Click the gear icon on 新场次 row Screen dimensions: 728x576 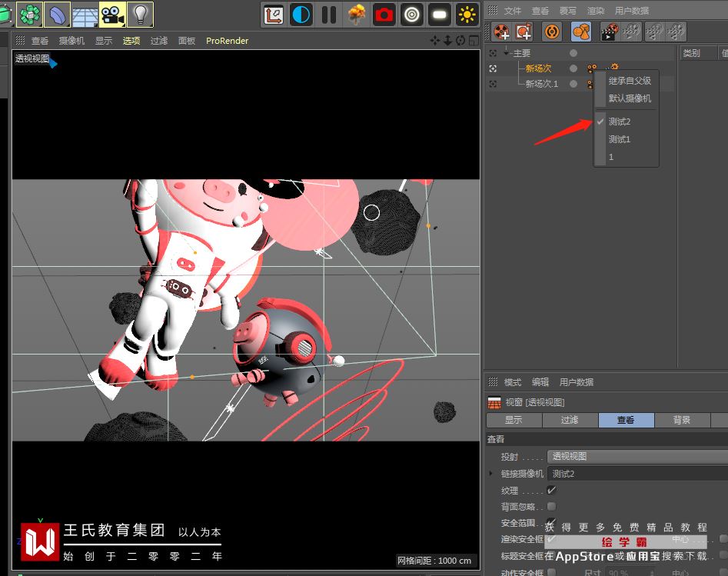[614, 67]
